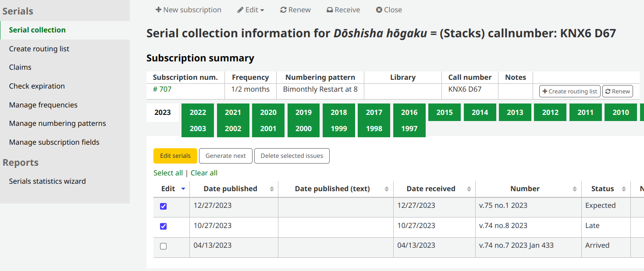
Task: Sort by Status column using sort arrows
Action: 624,189
